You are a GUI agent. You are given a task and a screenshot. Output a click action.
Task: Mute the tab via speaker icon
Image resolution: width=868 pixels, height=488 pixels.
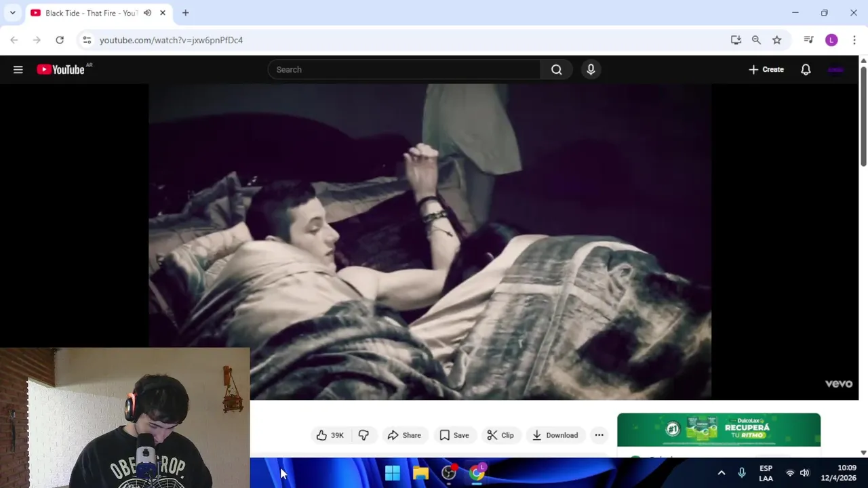[x=147, y=13]
